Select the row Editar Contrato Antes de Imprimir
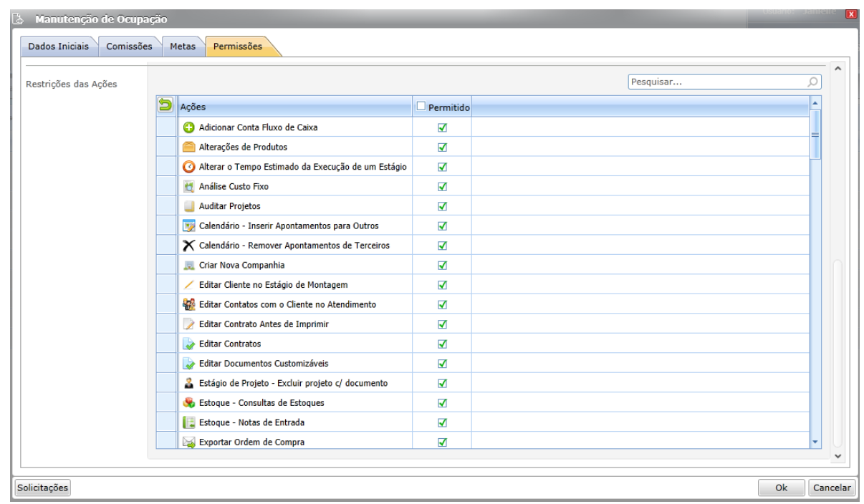Viewport: 864px width, 504px height. pos(483,324)
